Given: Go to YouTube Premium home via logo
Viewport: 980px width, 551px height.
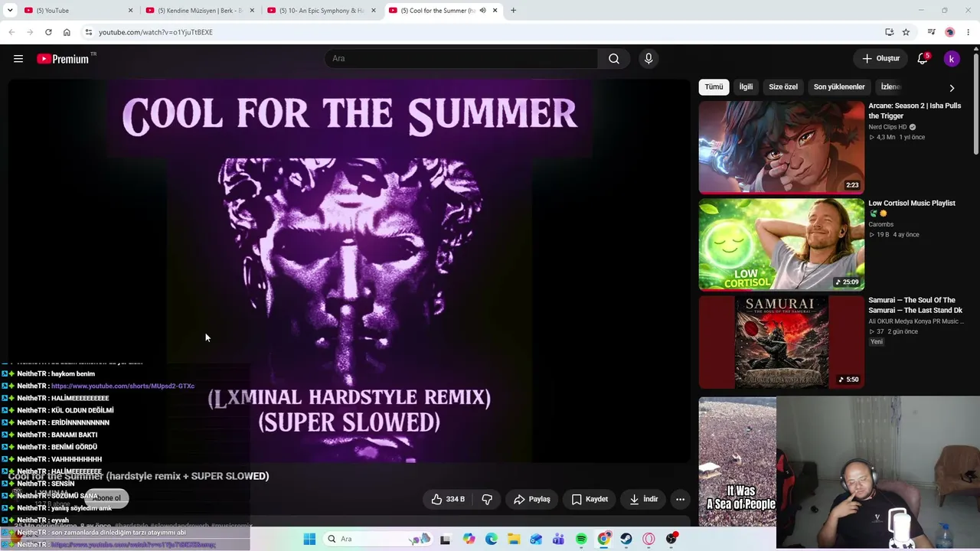Looking at the screenshot, I should pyautogui.click(x=63, y=59).
